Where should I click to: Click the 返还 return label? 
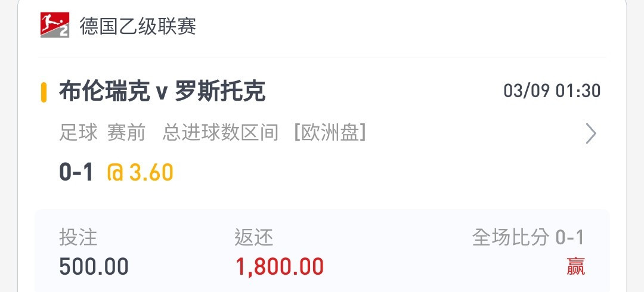coord(254,237)
